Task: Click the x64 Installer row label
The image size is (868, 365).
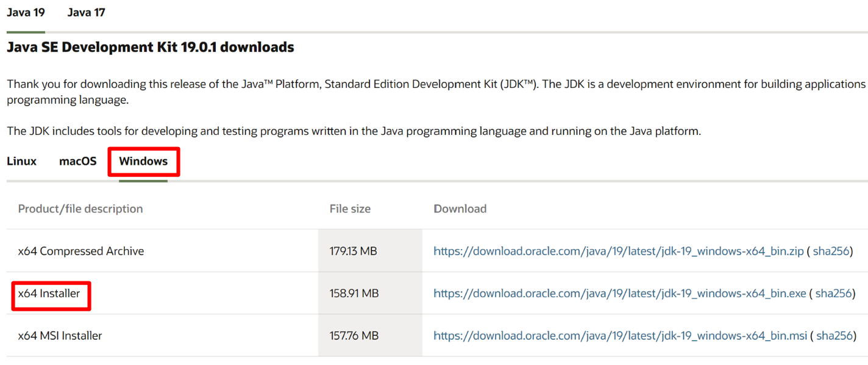Action: pos(49,294)
